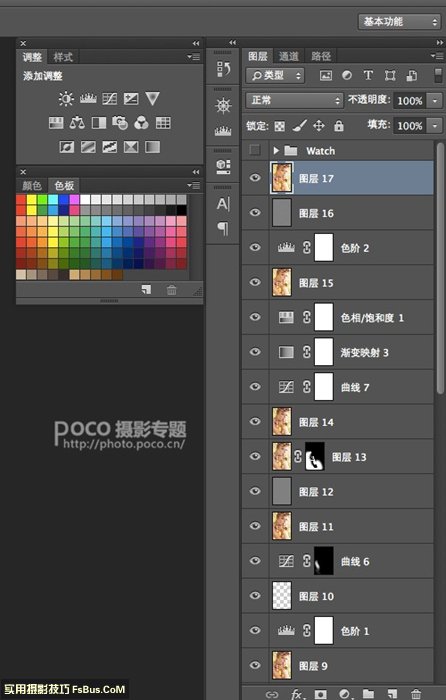Add a Color Balance adjustment
Viewport: 446px width, 700px height.
(77, 123)
